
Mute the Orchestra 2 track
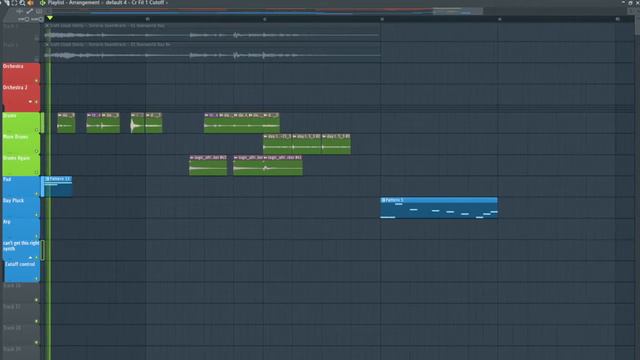pyautogui.click(x=36, y=102)
